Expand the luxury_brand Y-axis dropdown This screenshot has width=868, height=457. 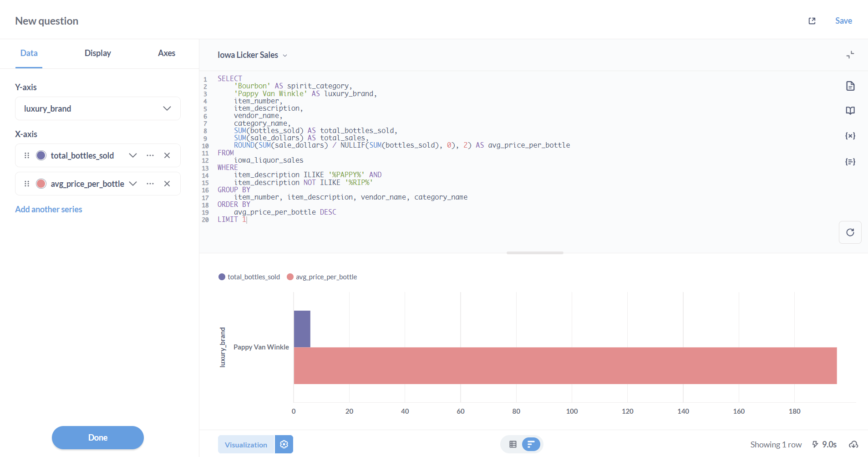pos(167,108)
